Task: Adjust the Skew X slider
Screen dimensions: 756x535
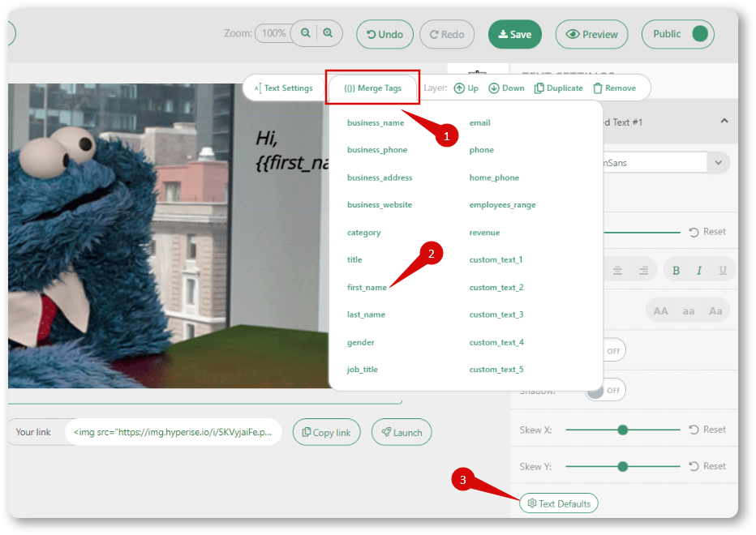Action: point(622,430)
